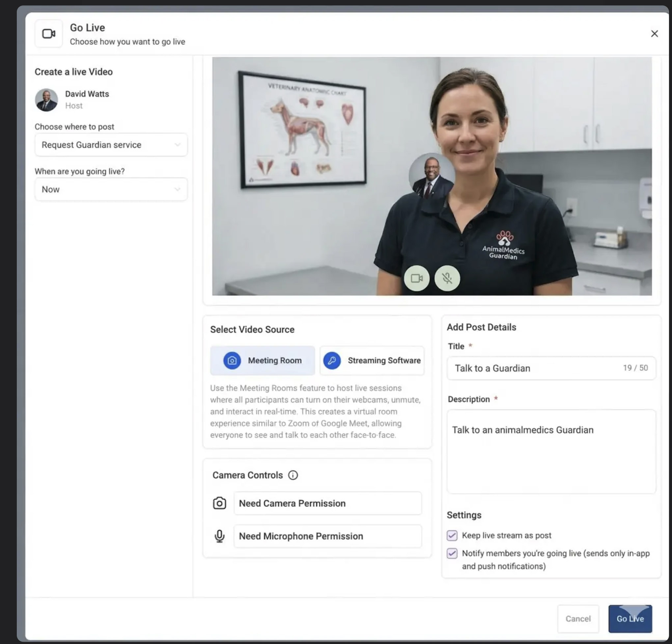Toggle the muted microphone button on preview

(x=447, y=278)
